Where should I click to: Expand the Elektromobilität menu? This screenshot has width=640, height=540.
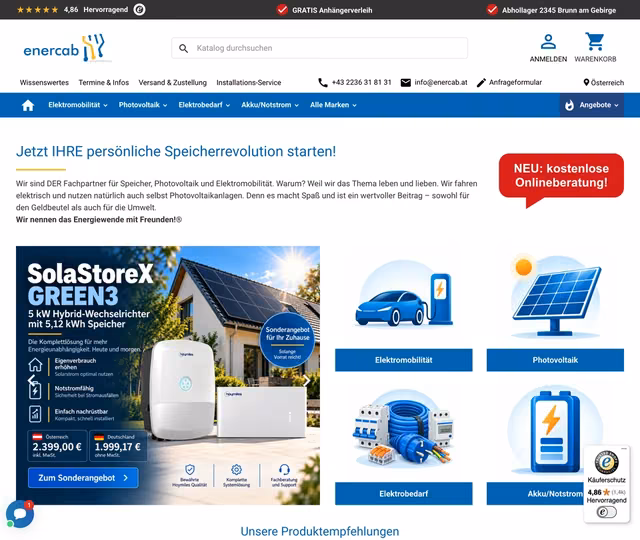pyautogui.click(x=78, y=105)
